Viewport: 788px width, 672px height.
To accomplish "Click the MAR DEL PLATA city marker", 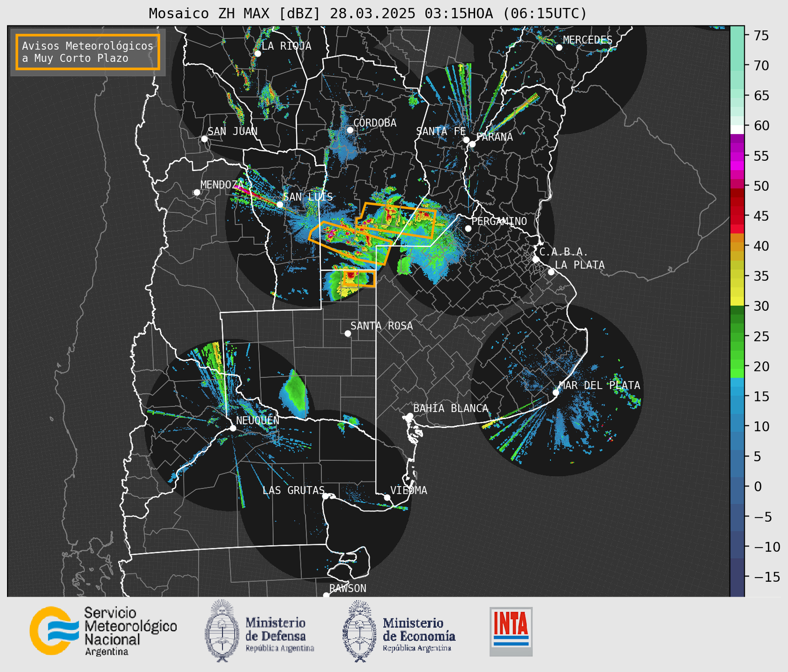I will coord(556,393).
